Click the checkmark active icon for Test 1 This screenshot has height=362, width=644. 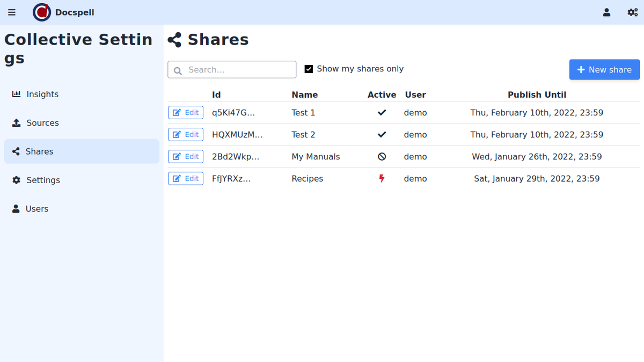[x=382, y=113]
